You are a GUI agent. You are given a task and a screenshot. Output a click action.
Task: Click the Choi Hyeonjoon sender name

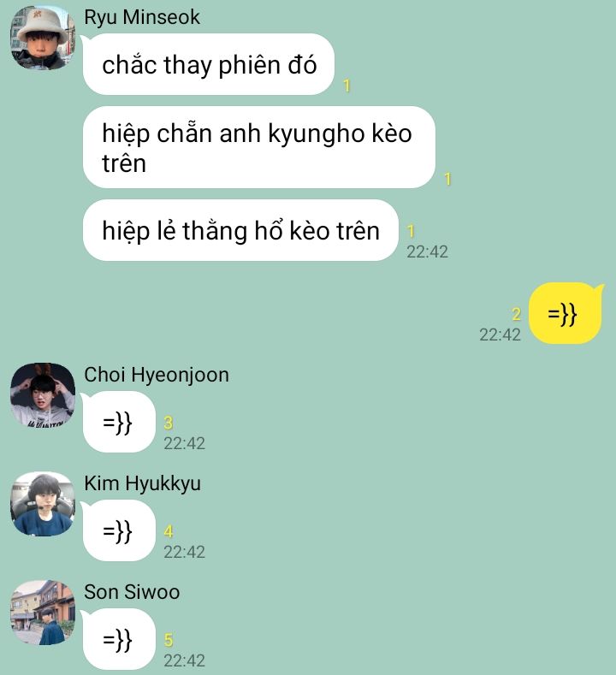click(x=157, y=375)
